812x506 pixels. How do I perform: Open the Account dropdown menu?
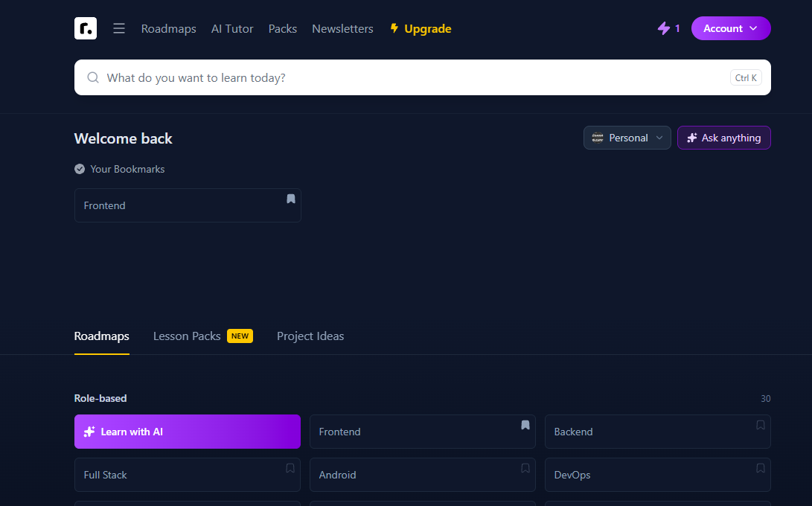coord(731,28)
